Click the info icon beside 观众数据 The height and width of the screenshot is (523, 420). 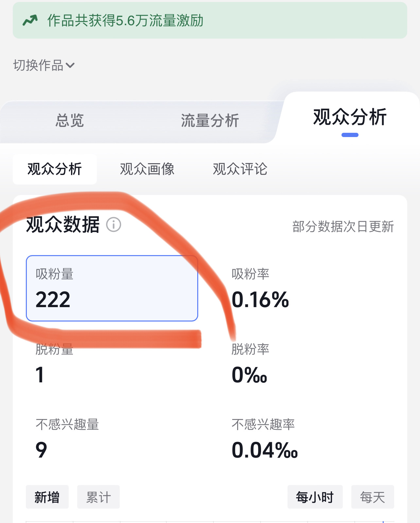pyautogui.click(x=114, y=225)
